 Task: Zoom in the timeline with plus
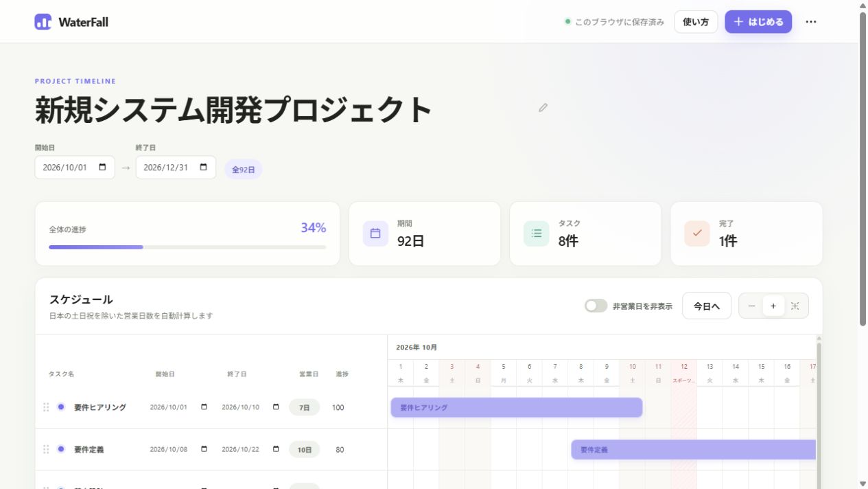coord(773,306)
